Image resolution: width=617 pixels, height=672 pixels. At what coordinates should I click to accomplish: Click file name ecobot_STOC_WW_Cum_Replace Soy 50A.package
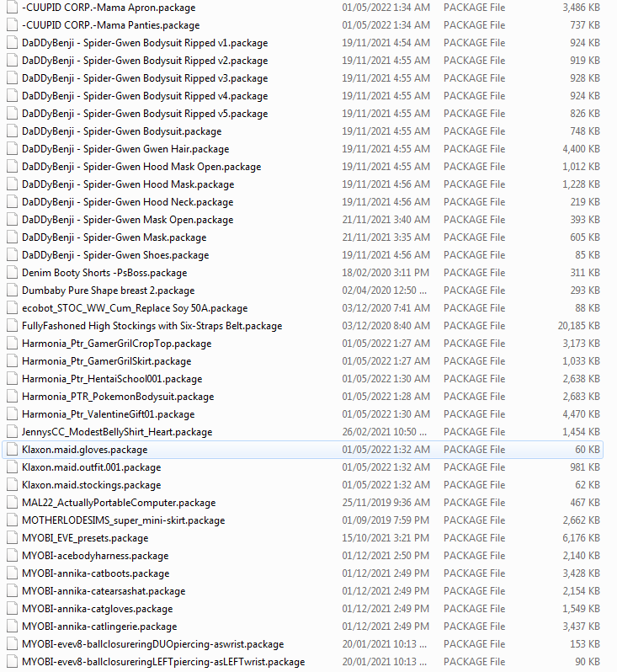point(135,308)
